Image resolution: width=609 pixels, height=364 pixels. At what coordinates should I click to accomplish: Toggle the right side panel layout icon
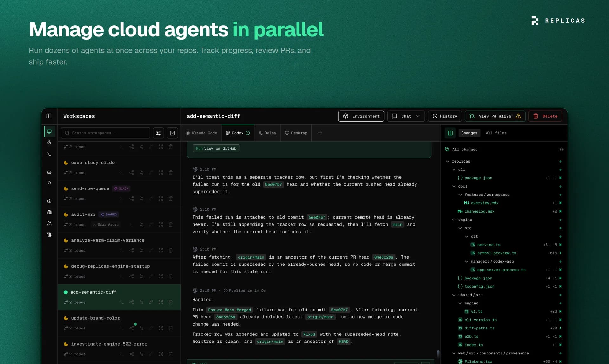pos(450,133)
